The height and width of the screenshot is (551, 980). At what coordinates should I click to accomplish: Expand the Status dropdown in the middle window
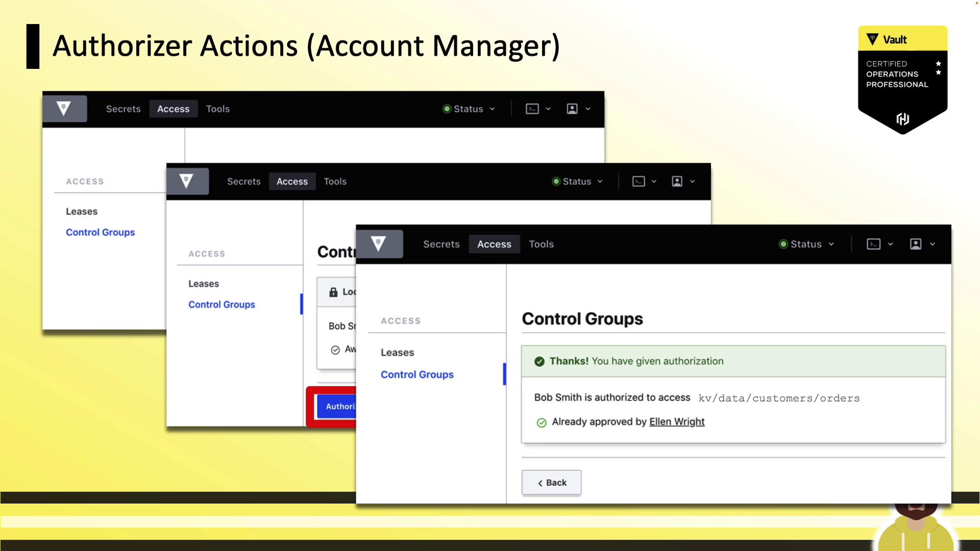(577, 182)
